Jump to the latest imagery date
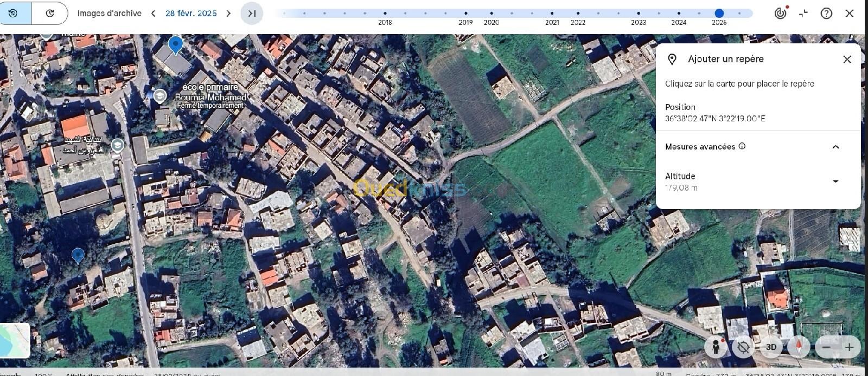This screenshot has height=376, width=868. 252,13
